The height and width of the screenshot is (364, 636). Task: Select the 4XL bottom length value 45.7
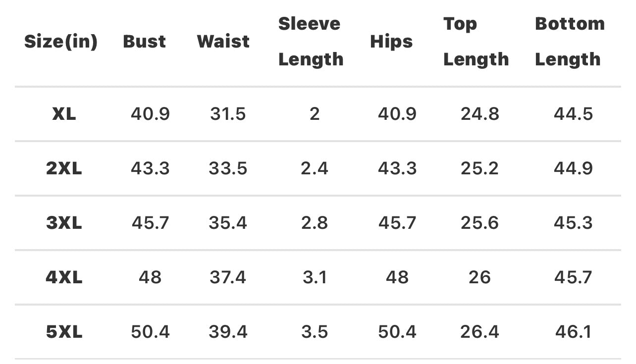573,277
